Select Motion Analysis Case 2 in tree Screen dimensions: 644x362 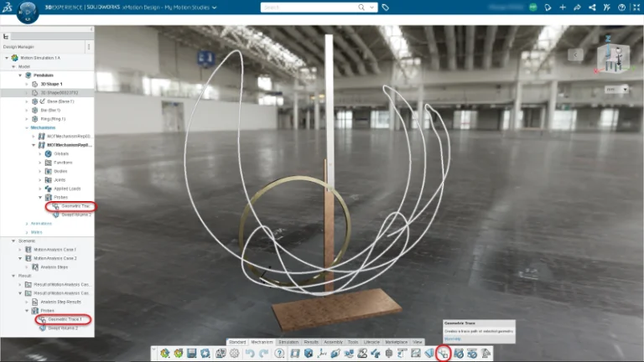click(x=56, y=258)
